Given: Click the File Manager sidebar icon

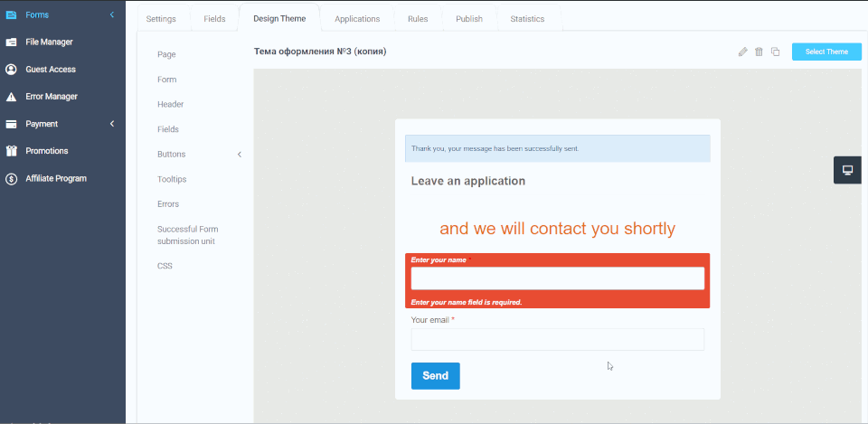Looking at the screenshot, I should pos(11,42).
